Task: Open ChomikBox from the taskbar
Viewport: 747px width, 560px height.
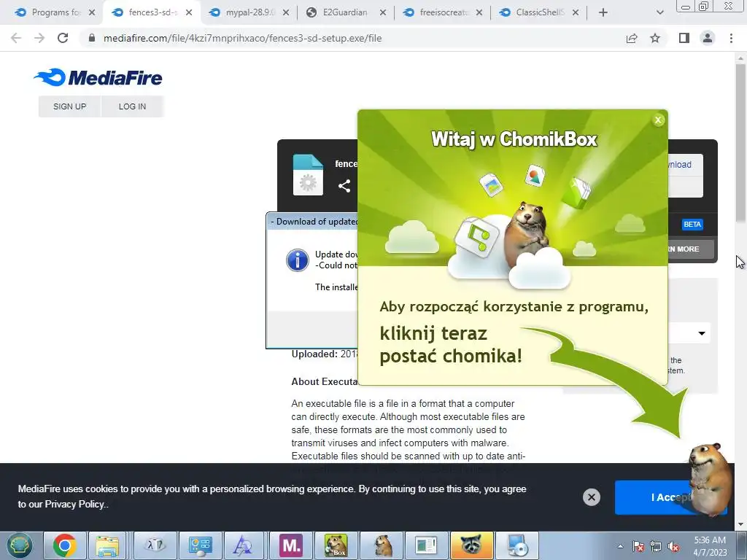Action: (x=336, y=545)
